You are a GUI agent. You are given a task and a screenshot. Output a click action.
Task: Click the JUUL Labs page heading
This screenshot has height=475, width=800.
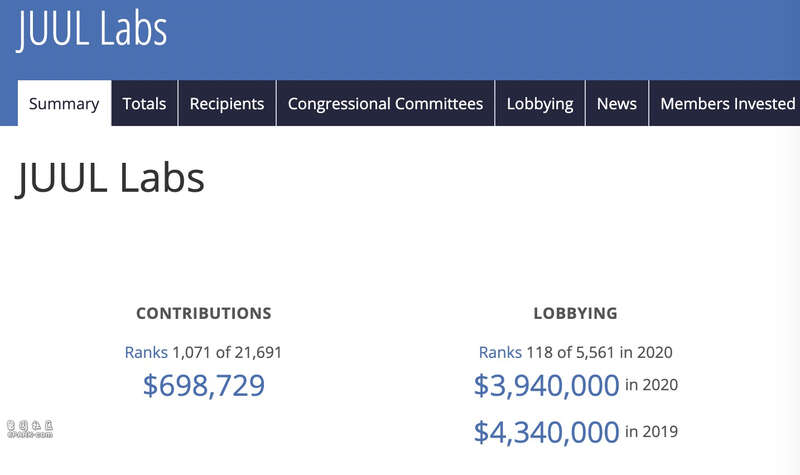(111, 179)
